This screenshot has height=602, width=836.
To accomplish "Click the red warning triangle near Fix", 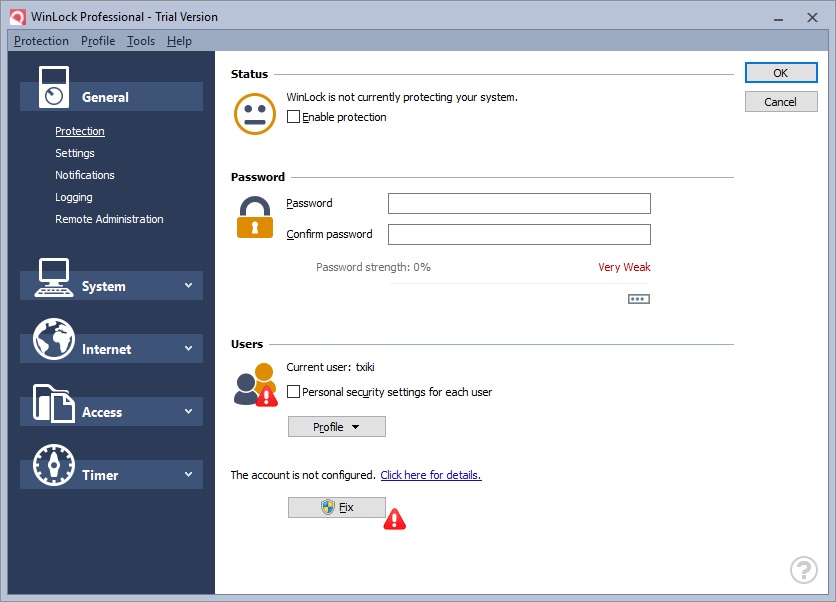I will pos(395,519).
